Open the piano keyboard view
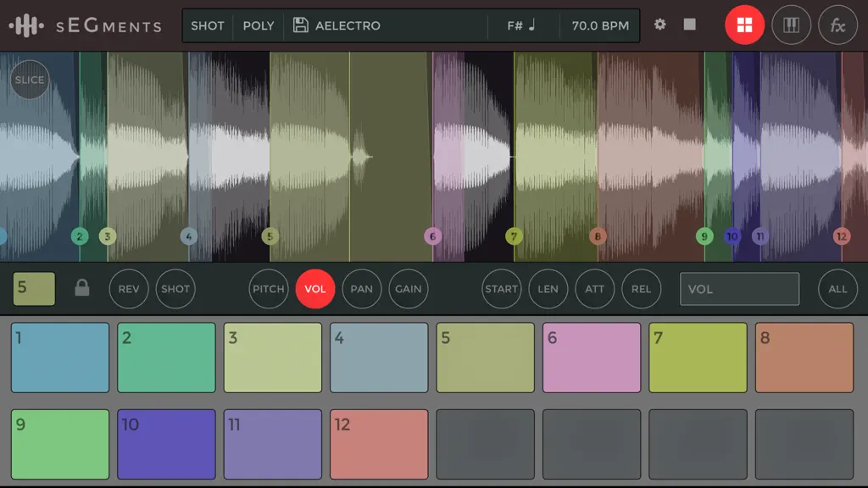 click(791, 25)
